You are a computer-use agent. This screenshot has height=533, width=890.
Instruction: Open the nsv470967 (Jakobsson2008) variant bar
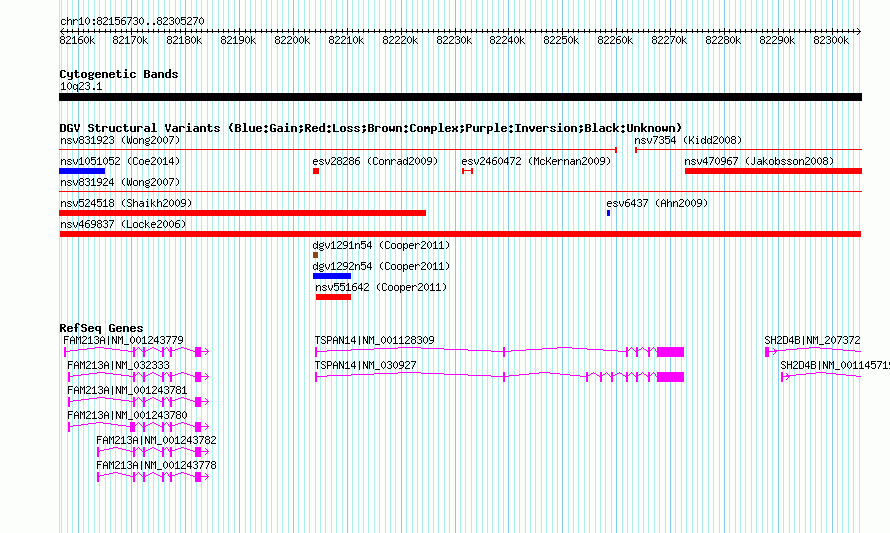point(774,171)
